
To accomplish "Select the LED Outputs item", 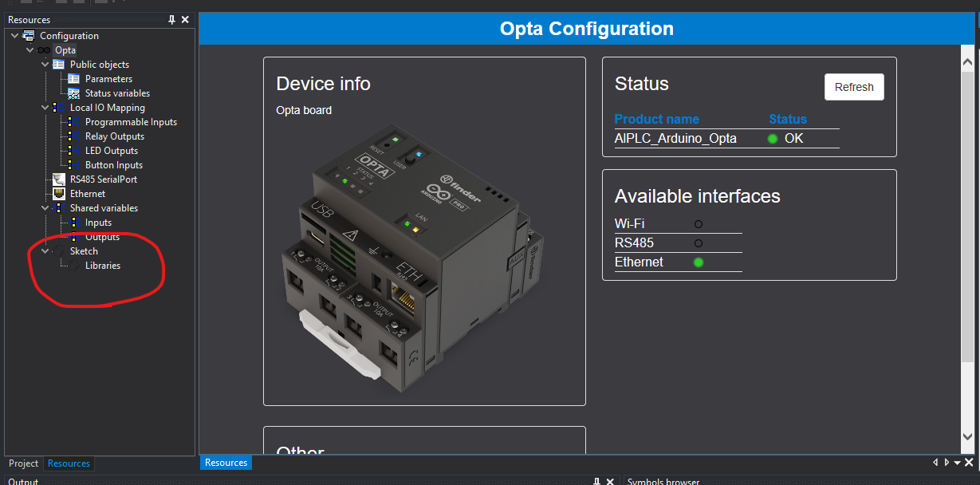I will click(75, 150).
